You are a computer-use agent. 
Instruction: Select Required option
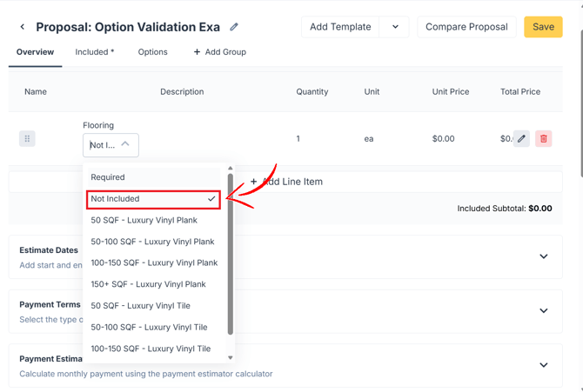coord(154,177)
